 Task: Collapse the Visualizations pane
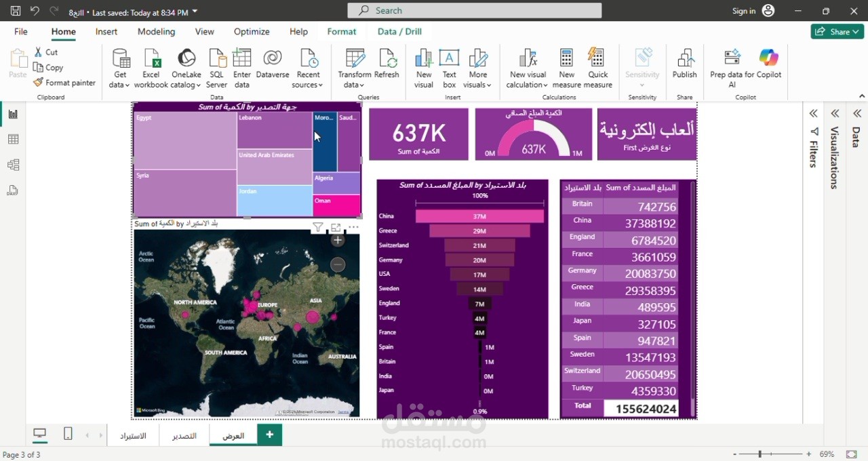[x=835, y=113]
